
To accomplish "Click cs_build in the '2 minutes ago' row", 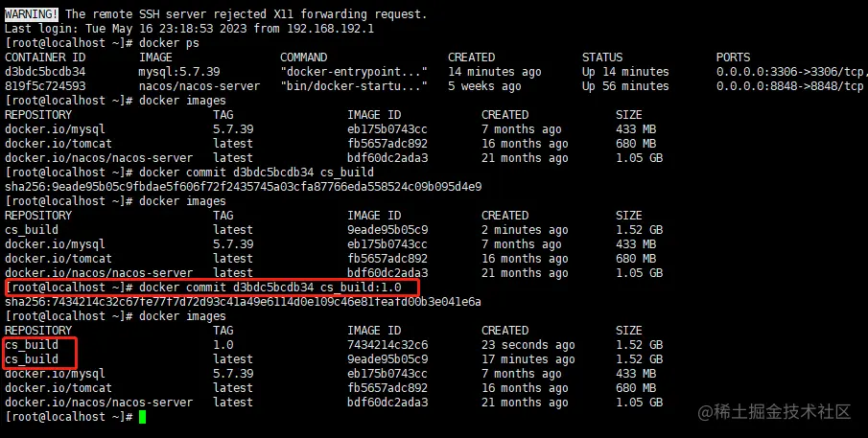I will (32, 230).
